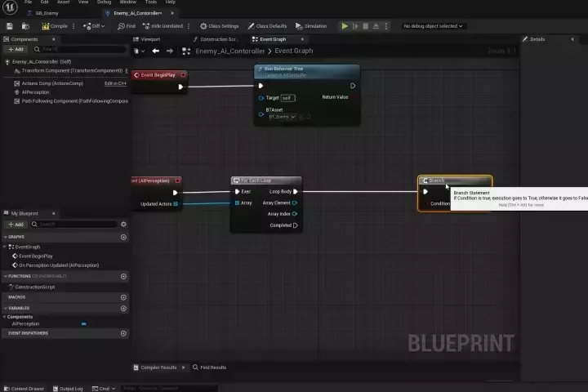The width and height of the screenshot is (588, 392).
Task: Click the Unreal Engine logo icon
Action: pyautogui.click(x=10, y=7)
